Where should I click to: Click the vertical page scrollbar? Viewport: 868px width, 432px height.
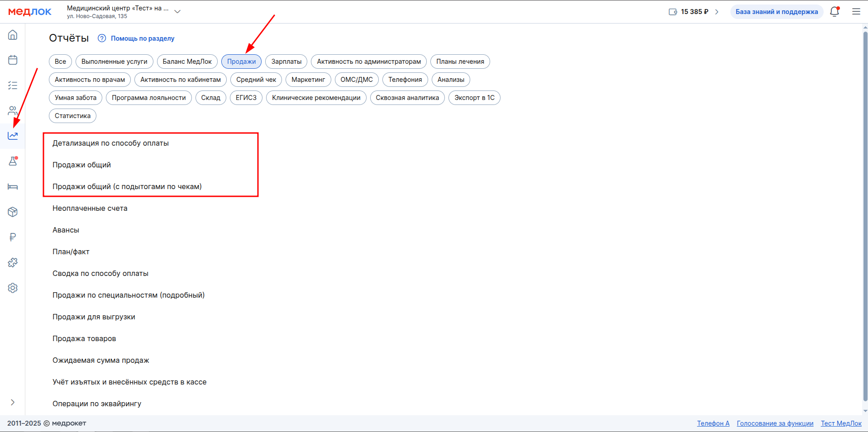pyautogui.click(x=865, y=217)
